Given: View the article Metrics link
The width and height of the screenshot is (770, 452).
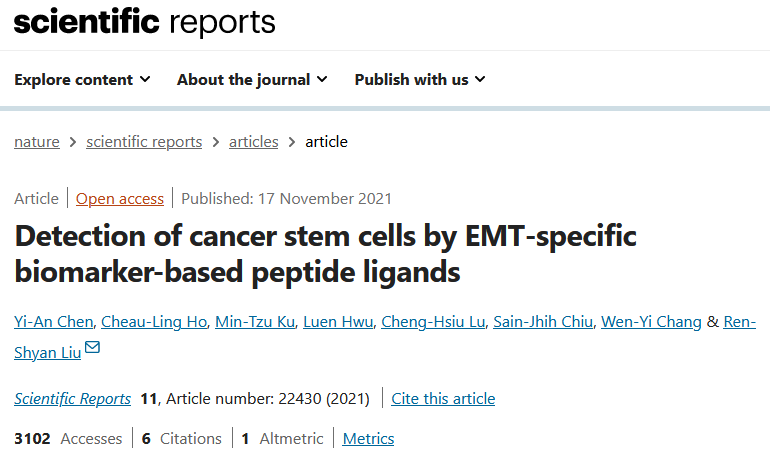Looking at the screenshot, I should 368,439.
